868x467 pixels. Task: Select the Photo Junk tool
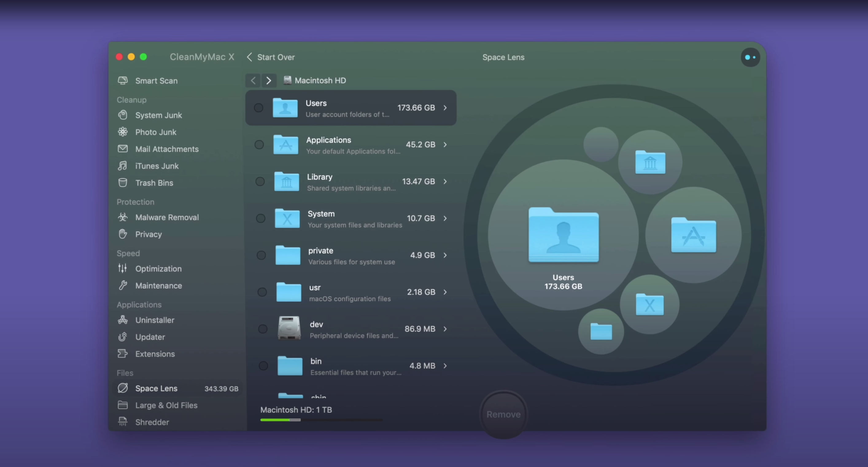[x=155, y=132]
